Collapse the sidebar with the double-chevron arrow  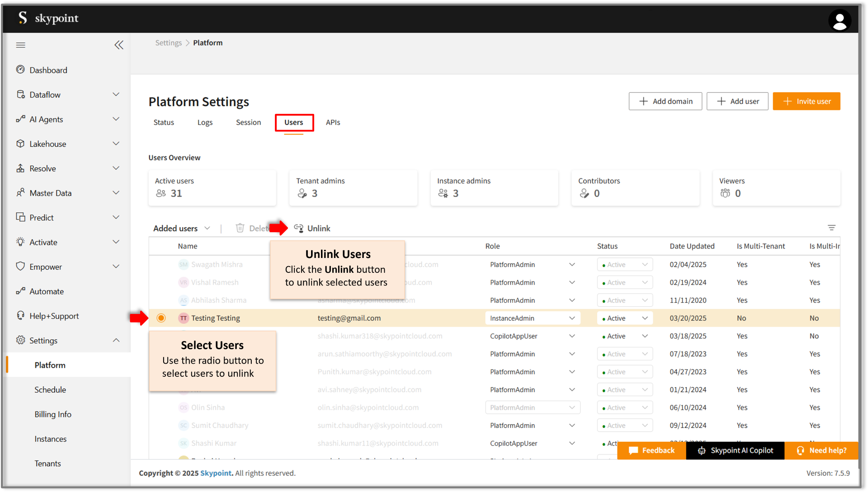[119, 45]
